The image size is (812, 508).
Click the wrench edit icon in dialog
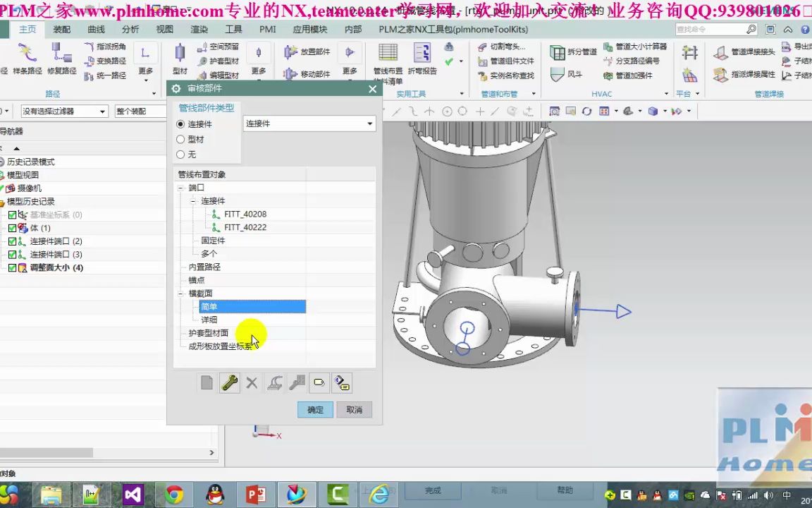click(x=229, y=383)
